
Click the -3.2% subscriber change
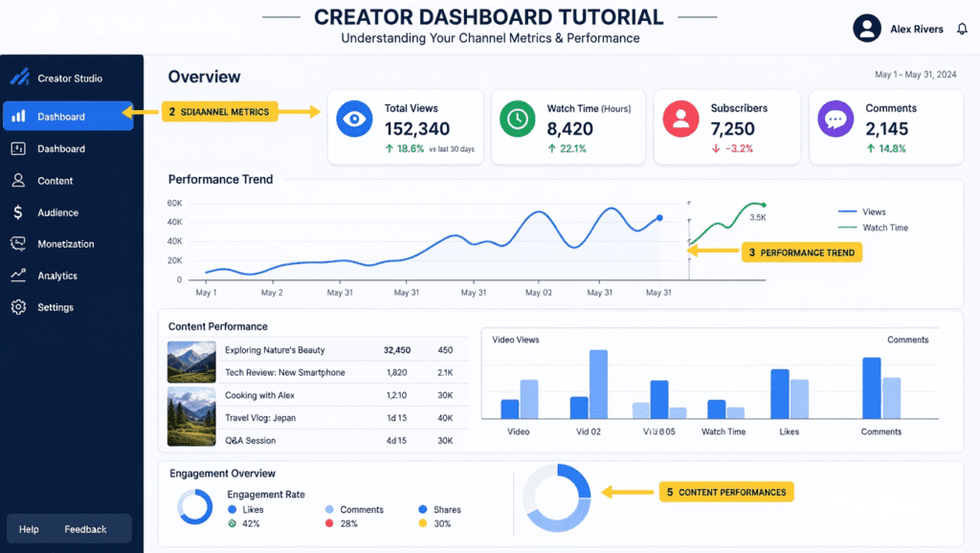tap(732, 148)
